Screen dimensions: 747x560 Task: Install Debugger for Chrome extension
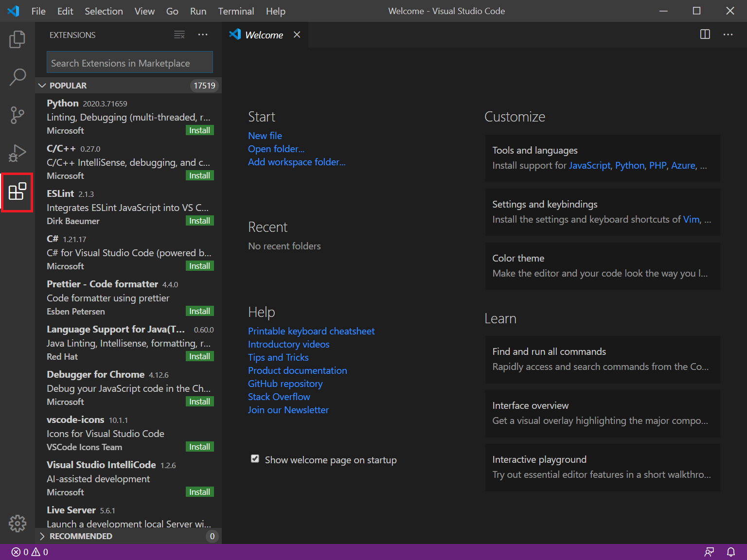click(x=200, y=402)
